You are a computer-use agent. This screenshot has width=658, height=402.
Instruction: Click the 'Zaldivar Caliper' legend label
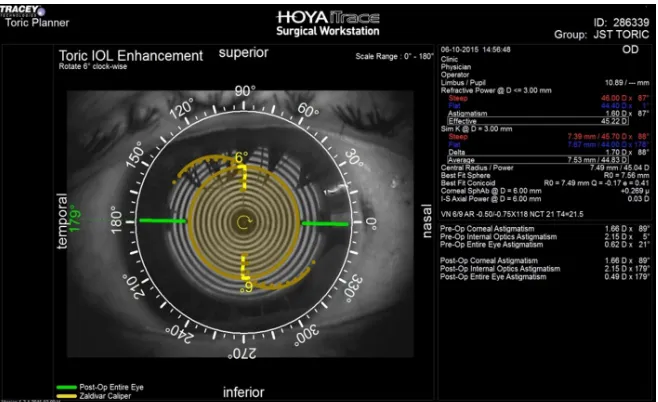coord(105,396)
